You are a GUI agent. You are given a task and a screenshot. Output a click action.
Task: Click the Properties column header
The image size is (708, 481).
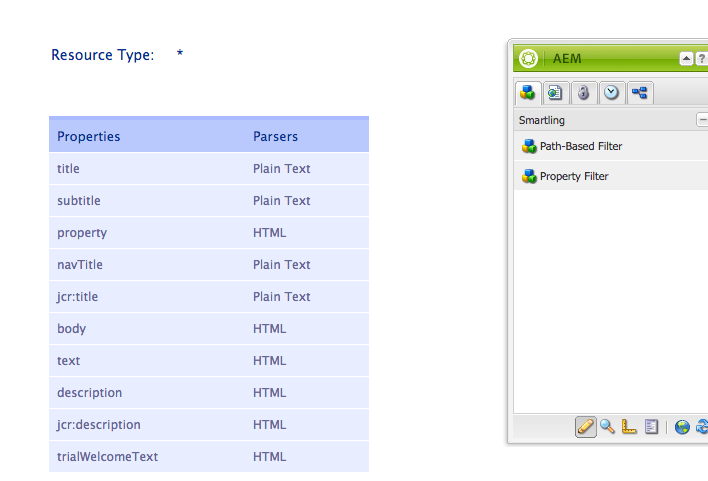pos(89,136)
